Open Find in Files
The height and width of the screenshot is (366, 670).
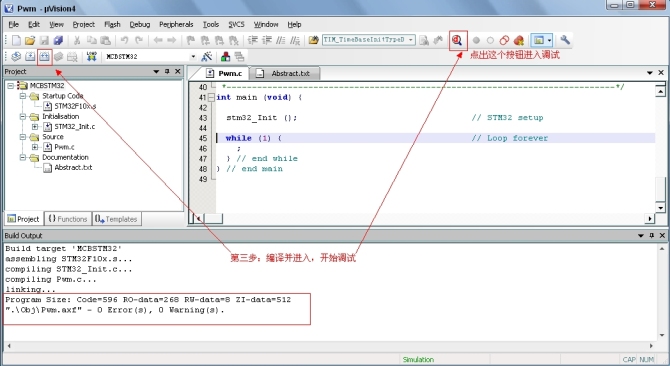click(x=314, y=40)
